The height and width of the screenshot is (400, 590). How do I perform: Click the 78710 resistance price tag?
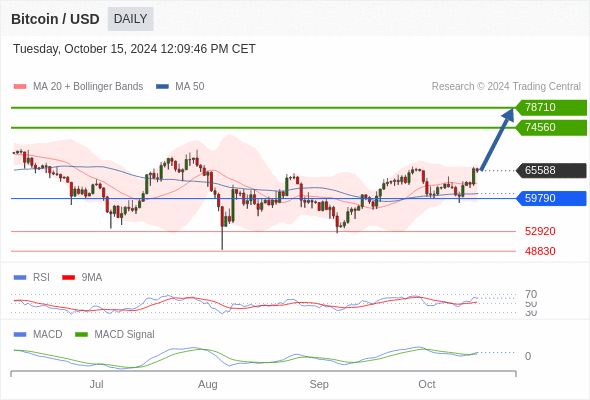(x=551, y=108)
